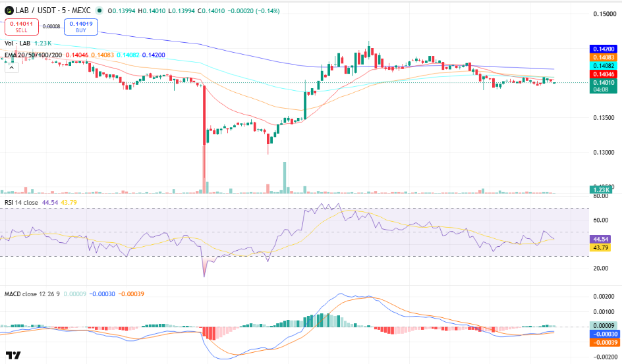The height and width of the screenshot is (364, 622).
Task: Click the blue −0.00030 MACD axis label
Action: click(604, 334)
